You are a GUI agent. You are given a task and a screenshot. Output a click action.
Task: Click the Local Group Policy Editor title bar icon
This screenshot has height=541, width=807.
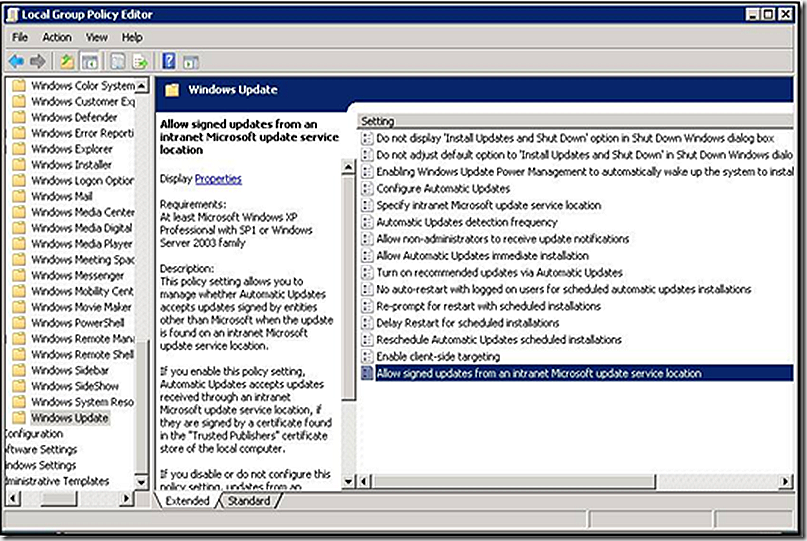[x=12, y=14]
